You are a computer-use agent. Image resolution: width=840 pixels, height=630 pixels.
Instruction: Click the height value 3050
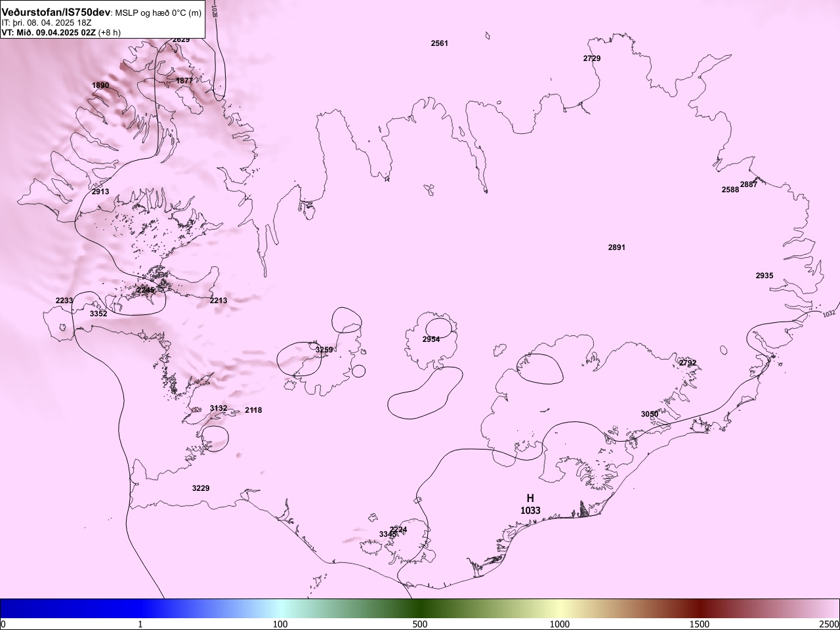coord(650,414)
